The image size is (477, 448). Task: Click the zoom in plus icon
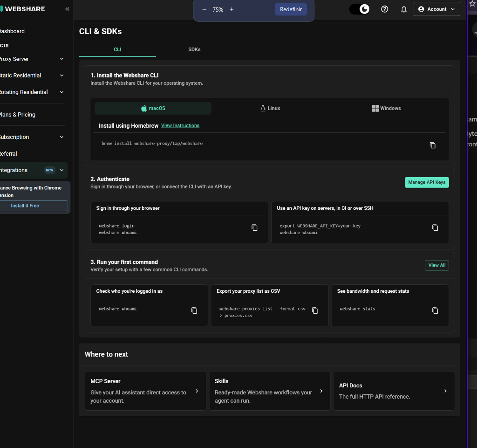pos(232,9)
